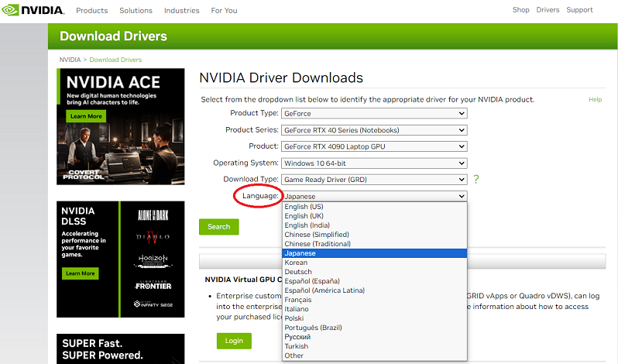Viewport: 618px width, 364px height.
Task: Open the For You menu
Action: [x=225, y=11]
